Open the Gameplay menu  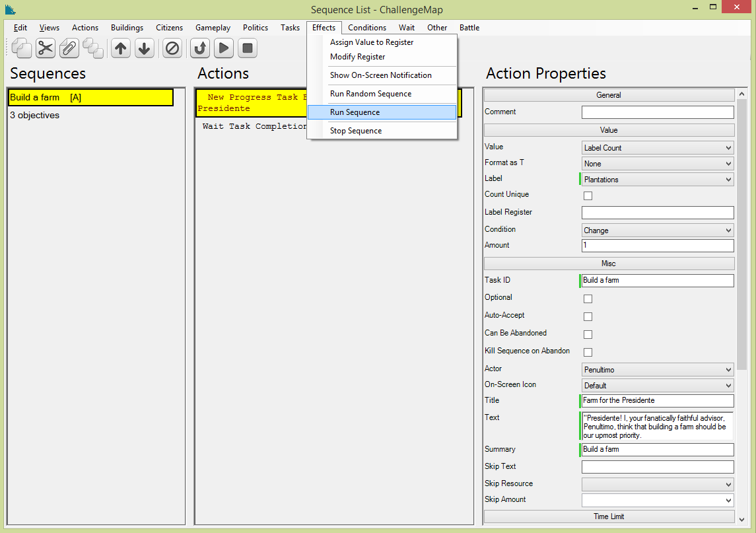pyautogui.click(x=213, y=28)
